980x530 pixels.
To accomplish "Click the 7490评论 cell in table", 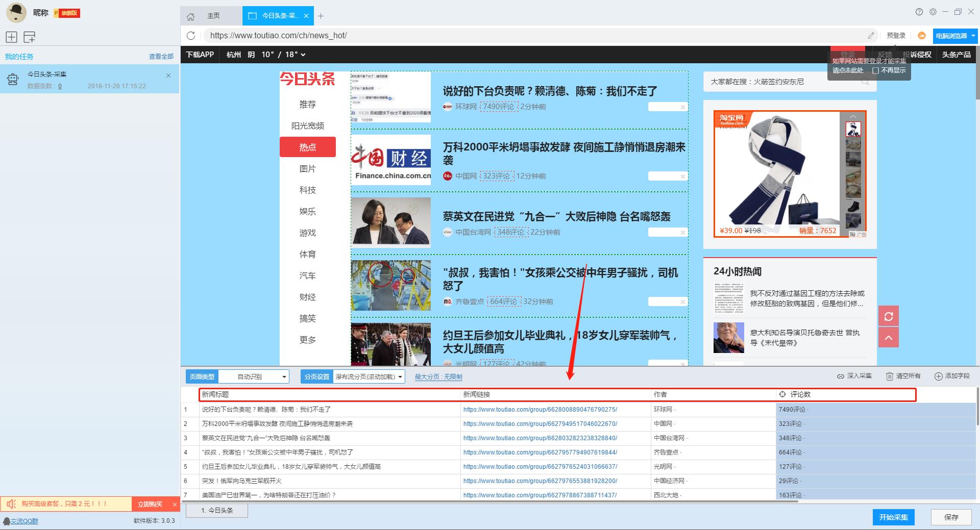I will (875, 410).
